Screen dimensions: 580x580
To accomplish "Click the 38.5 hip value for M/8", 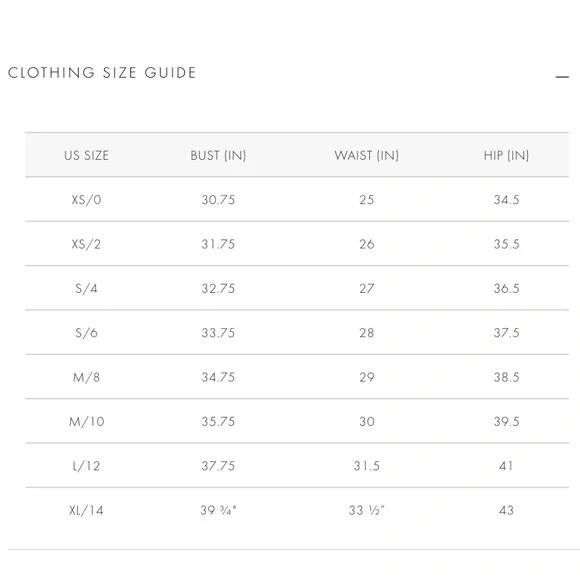I will (x=506, y=377).
